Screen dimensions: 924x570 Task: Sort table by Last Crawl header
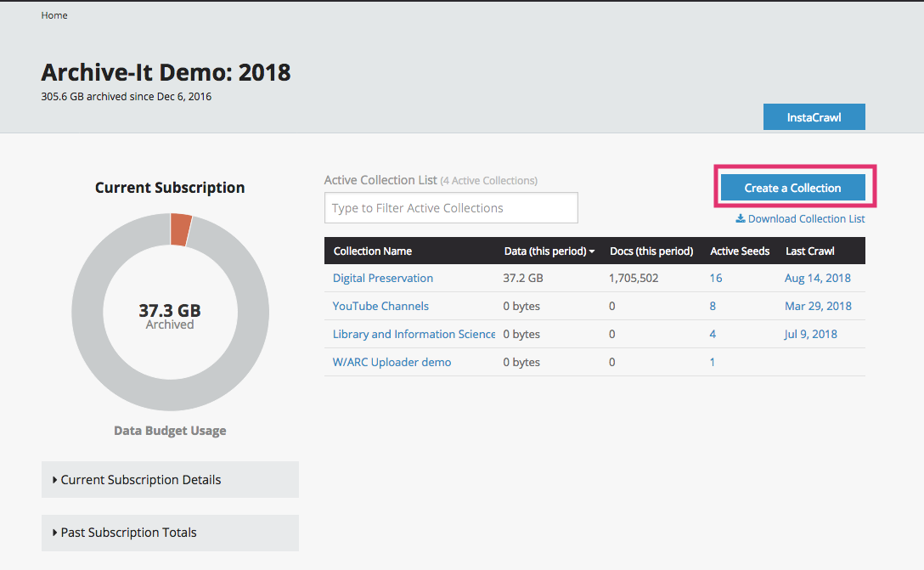pyautogui.click(x=809, y=251)
